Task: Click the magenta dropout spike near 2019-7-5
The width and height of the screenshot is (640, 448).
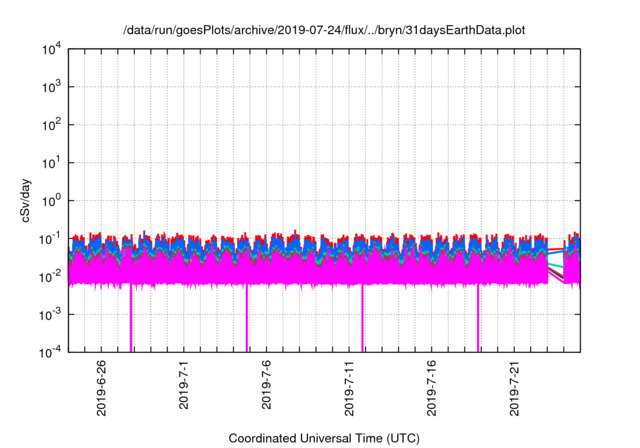Action: click(x=247, y=318)
